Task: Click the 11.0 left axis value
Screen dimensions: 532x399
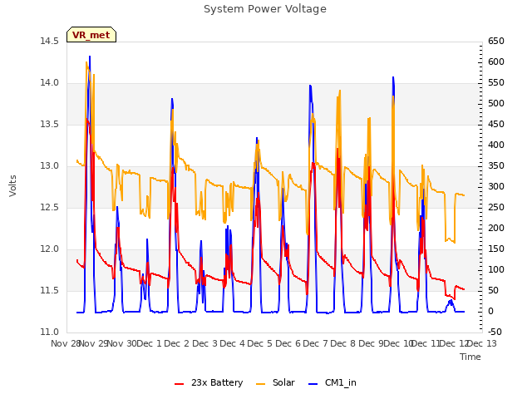Action: click(50, 332)
